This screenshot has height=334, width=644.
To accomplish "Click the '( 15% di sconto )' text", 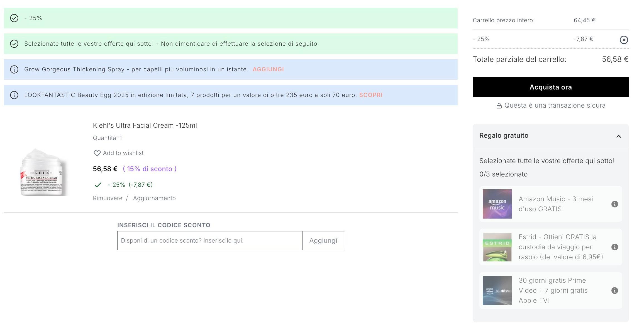I will [x=150, y=169].
